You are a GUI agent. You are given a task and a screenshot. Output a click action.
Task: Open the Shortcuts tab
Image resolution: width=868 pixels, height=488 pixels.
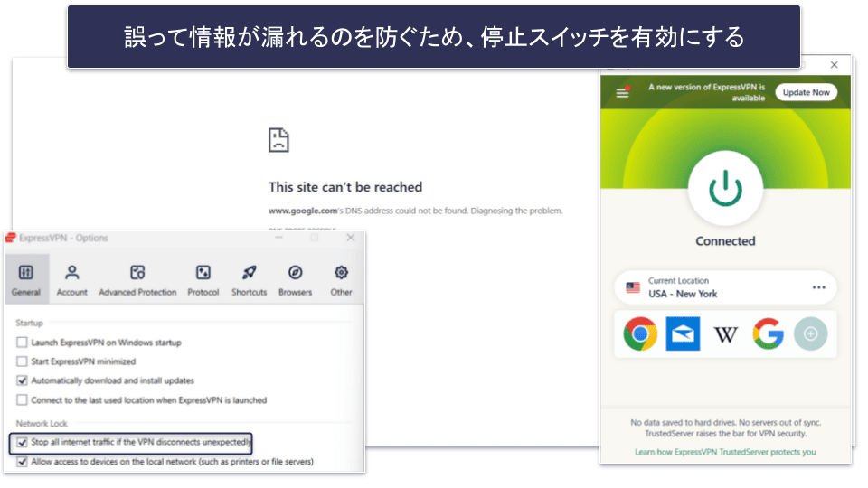(x=250, y=279)
